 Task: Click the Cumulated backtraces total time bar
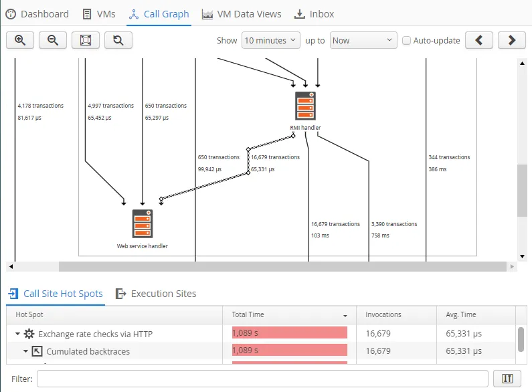pos(289,350)
